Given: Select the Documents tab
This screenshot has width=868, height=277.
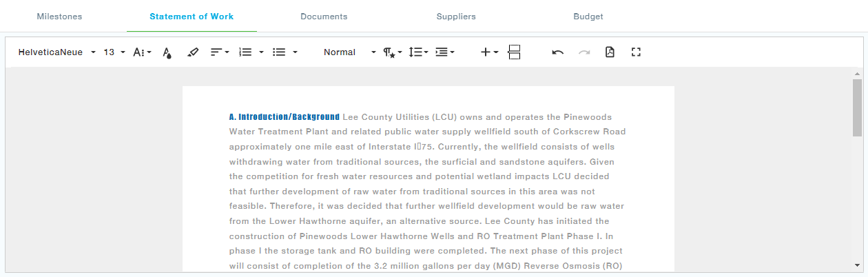Looking at the screenshot, I should tap(324, 17).
